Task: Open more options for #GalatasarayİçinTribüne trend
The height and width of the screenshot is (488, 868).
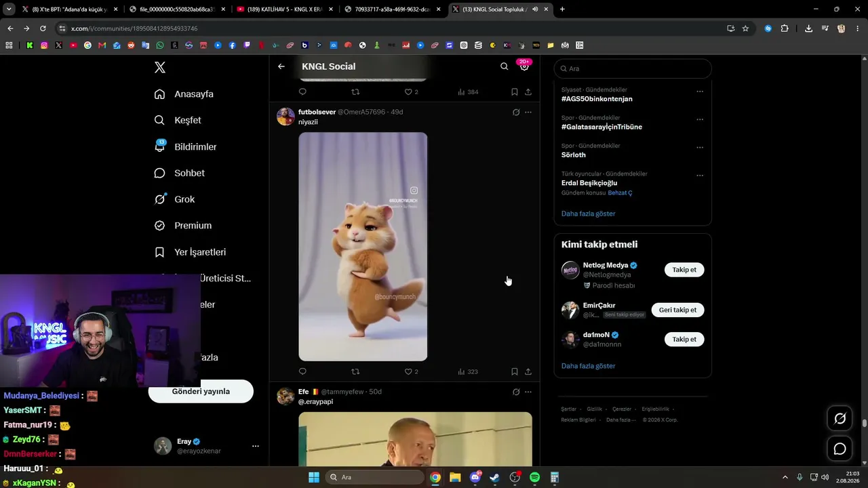Action: pyautogui.click(x=700, y=119)
